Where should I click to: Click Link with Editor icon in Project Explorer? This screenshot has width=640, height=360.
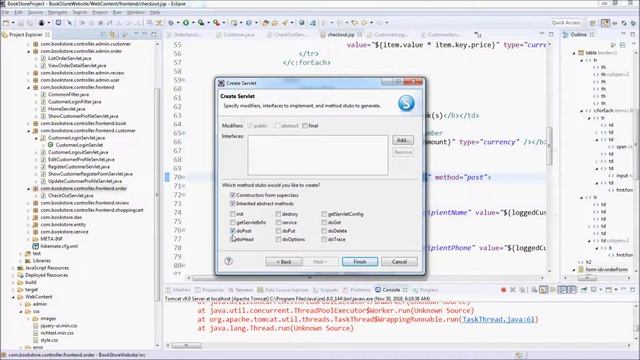coord(112,35)
